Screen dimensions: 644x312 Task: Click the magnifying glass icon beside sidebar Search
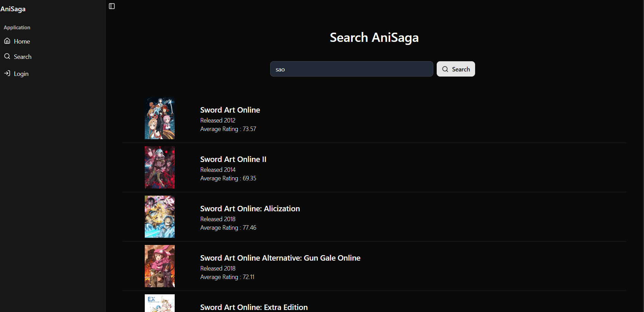pos(7,56)
